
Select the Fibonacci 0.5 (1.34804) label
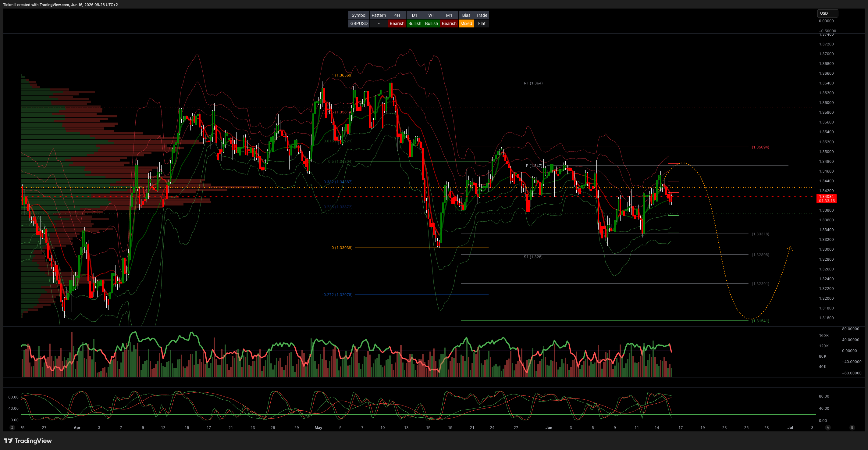point(340,162)
